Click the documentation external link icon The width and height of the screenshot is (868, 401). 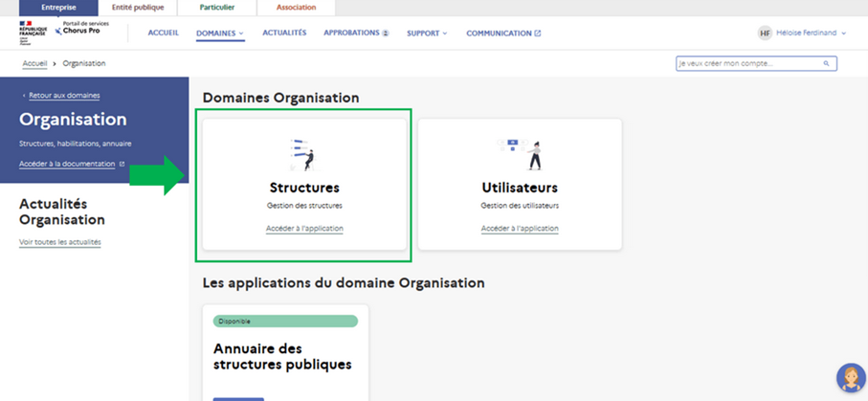click(122, 164)
